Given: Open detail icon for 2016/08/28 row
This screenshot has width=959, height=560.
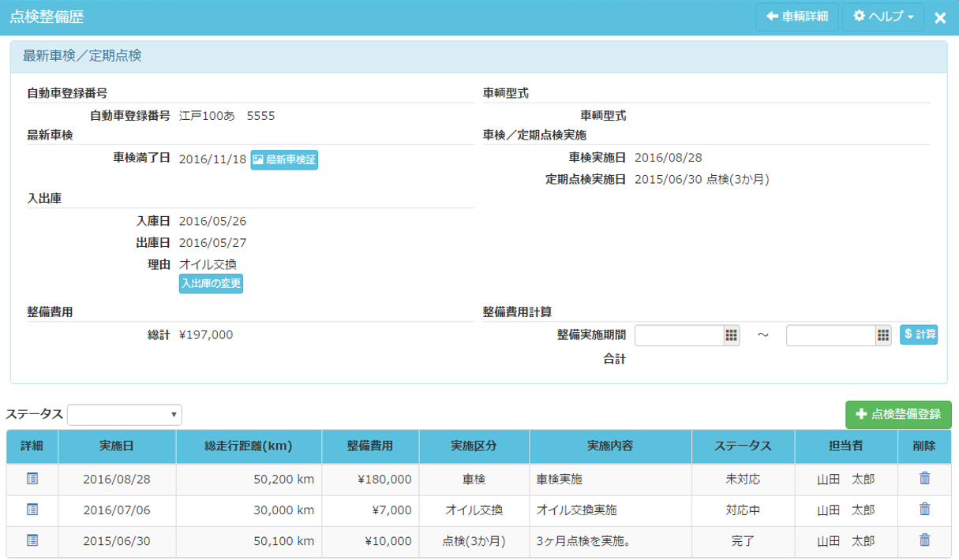Looking at the screenshot, I should click(32, 479).
